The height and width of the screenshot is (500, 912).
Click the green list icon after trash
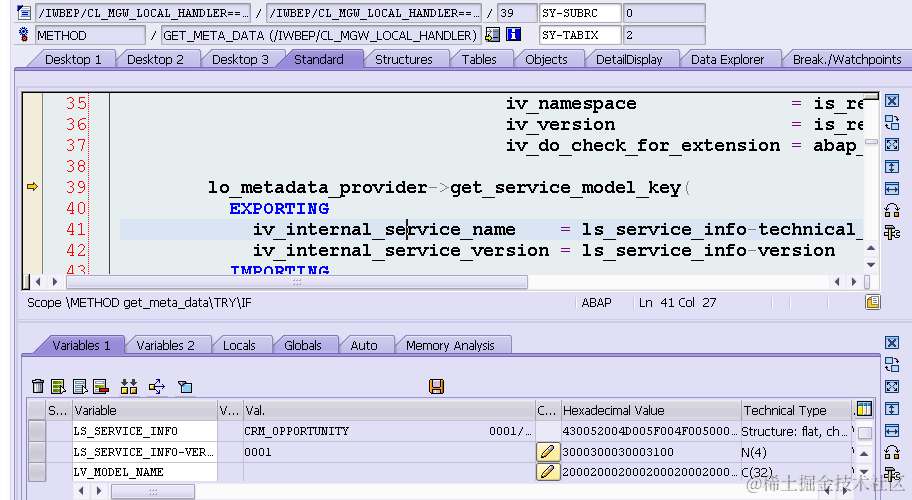[x=58, y=386]
